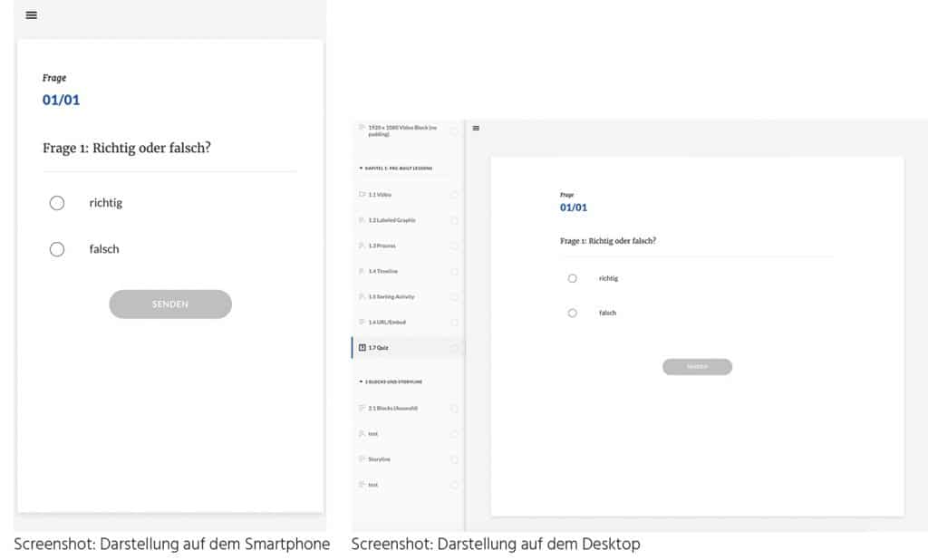
Task: Open the 2.1 Blocks (Auswahl) lesson
Action: pos(392,408)
